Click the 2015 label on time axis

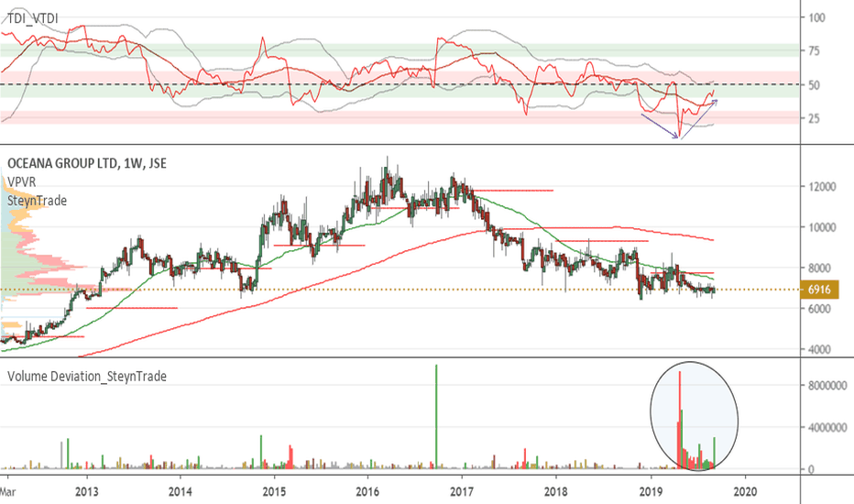pos(274,491)
